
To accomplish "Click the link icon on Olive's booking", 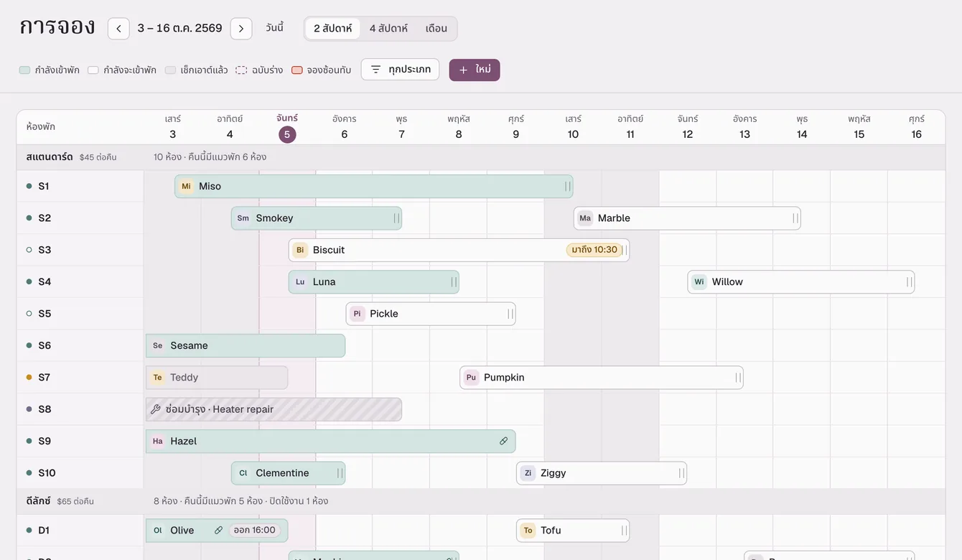I will (218, 531).
